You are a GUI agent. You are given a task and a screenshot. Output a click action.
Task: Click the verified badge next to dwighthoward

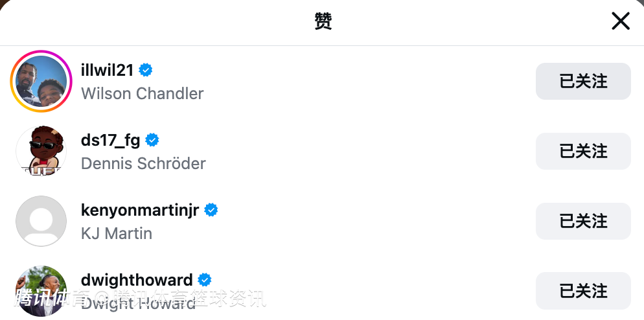(x=205, y=280)
